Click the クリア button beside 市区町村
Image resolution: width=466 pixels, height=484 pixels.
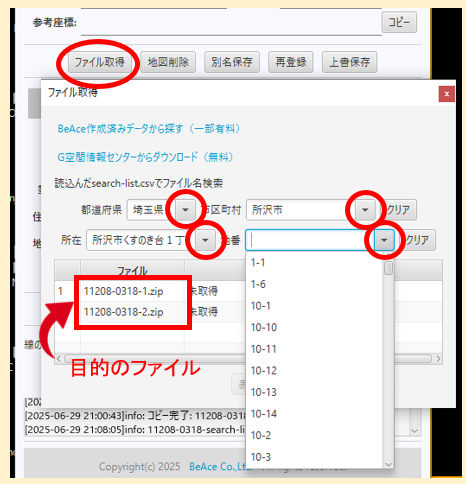[x=398, y=210]
